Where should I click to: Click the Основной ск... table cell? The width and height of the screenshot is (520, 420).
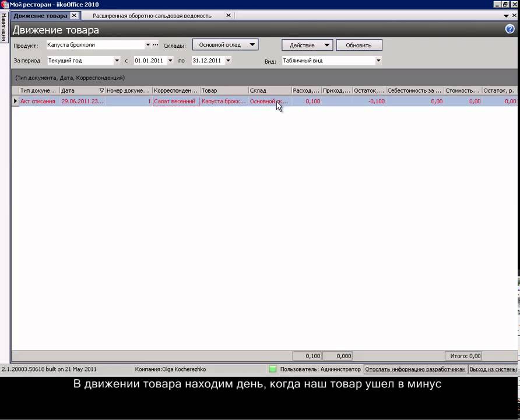pos(270,101)
